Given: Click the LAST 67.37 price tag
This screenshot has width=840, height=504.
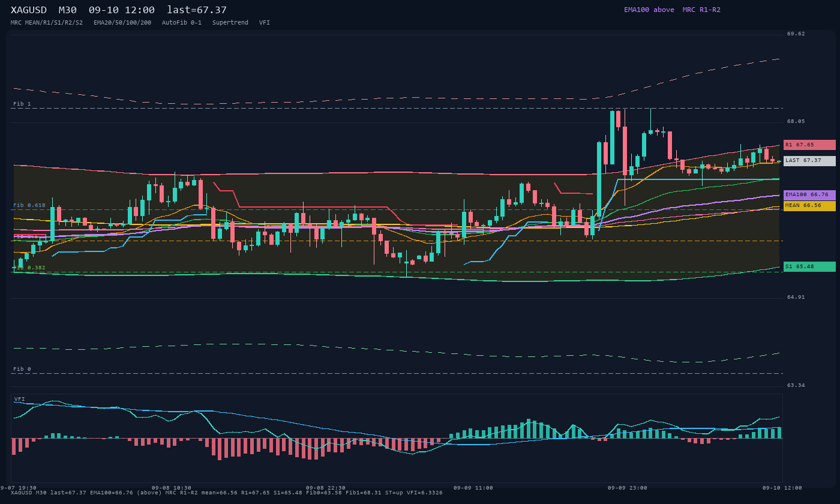Looking at the screenshot, I should 809,161.
